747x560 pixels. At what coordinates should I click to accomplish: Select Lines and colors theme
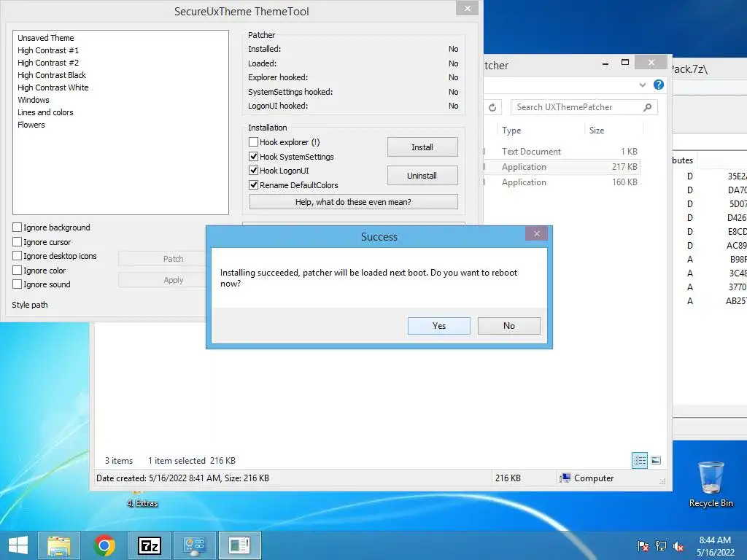coord(45,112)
